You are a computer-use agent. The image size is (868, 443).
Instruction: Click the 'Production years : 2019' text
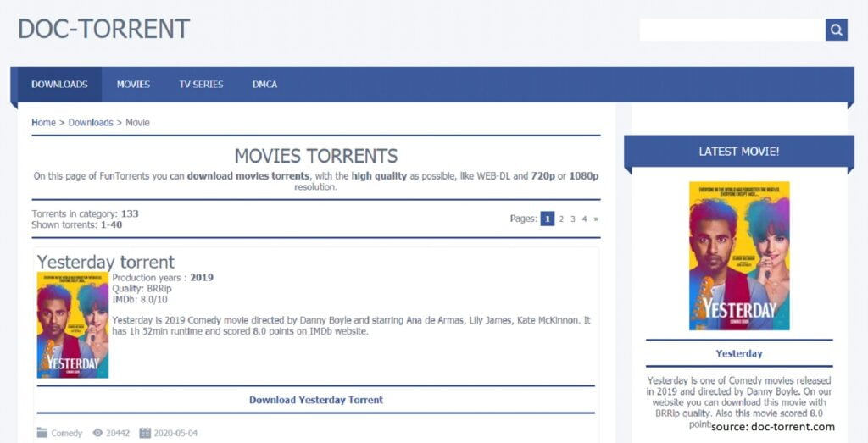[x=163, y=277]
